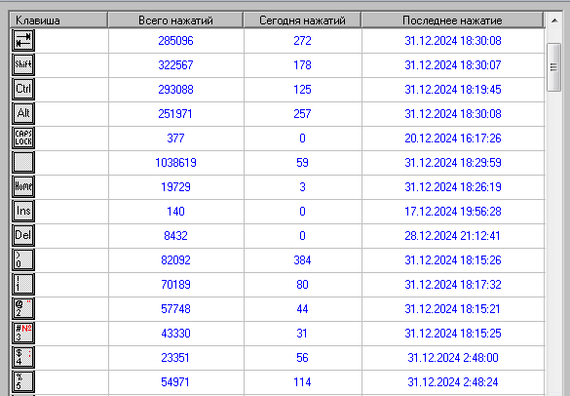Click the 1 digit key icon
Image resolution: width=570 pixels, height=396 pixels.
[x=23, y=284]
